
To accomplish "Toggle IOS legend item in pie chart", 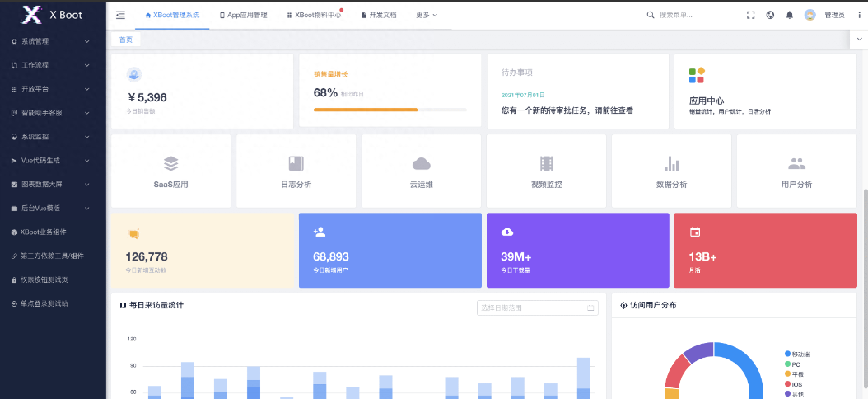I will click(793, 384).
